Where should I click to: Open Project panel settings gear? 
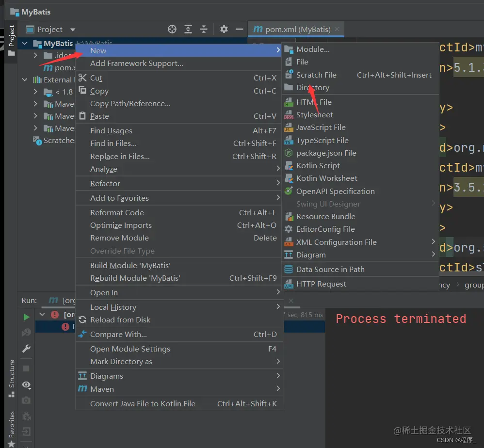tap(224, 29)
